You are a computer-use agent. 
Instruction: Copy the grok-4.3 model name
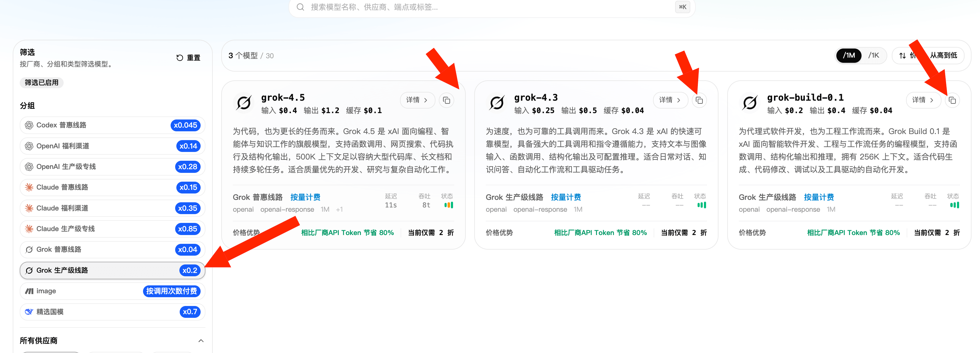click(699, 100)
